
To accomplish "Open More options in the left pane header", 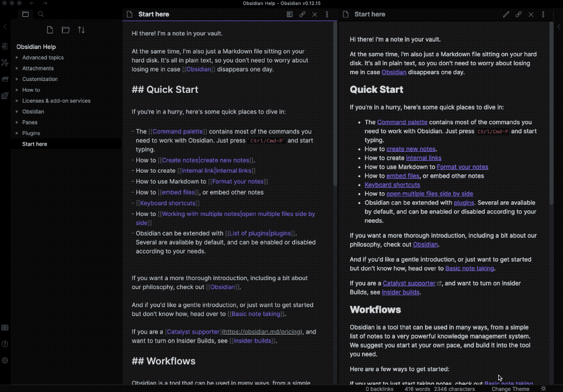I will point(327,15).
